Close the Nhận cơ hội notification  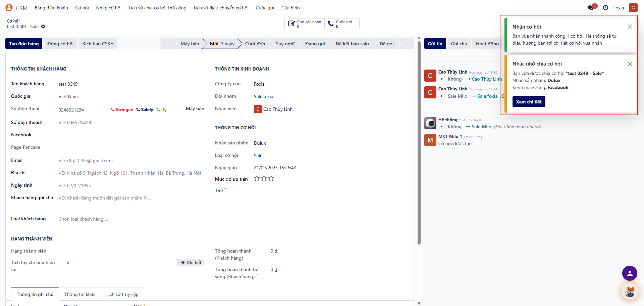[x=630, y=27]
